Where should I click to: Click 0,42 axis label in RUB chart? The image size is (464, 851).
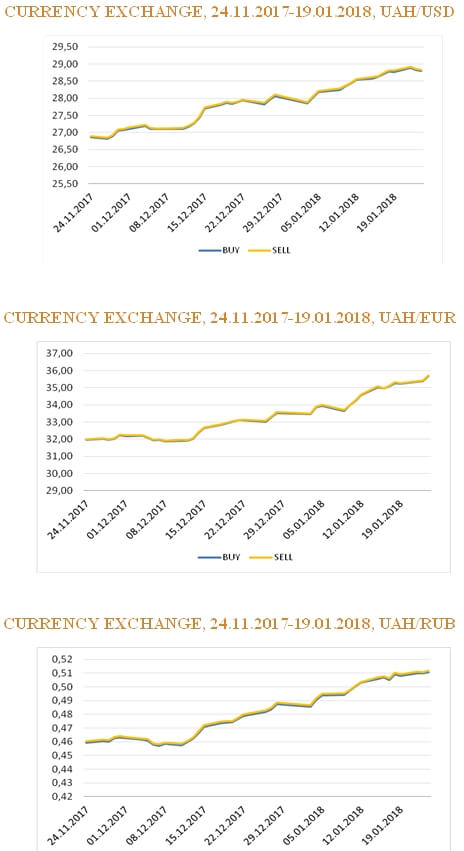click(61, 796)
